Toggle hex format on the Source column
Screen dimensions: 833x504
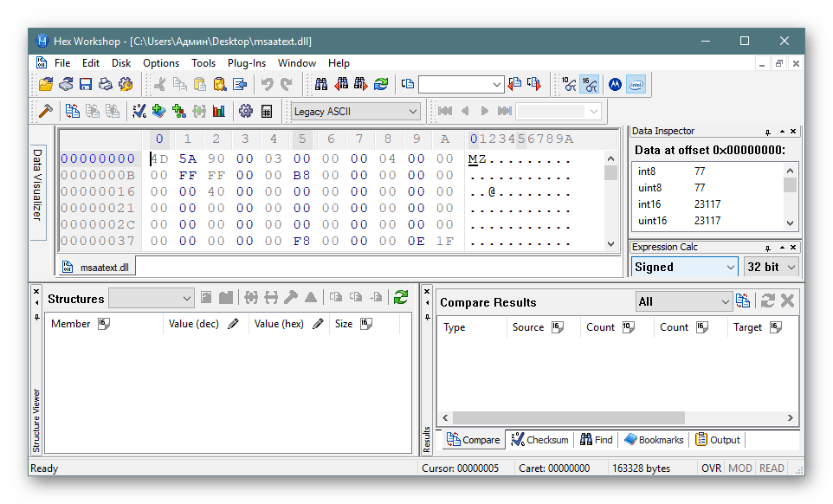coord(558,327)
